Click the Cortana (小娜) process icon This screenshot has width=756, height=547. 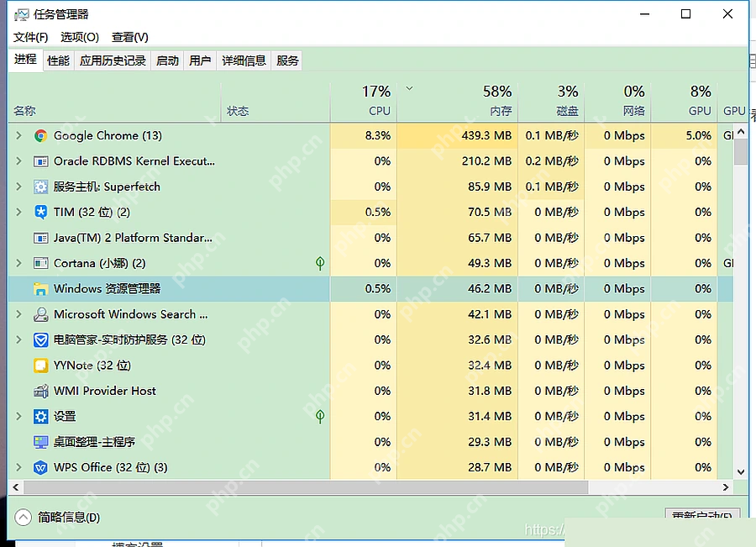click(x=40, y=263)
